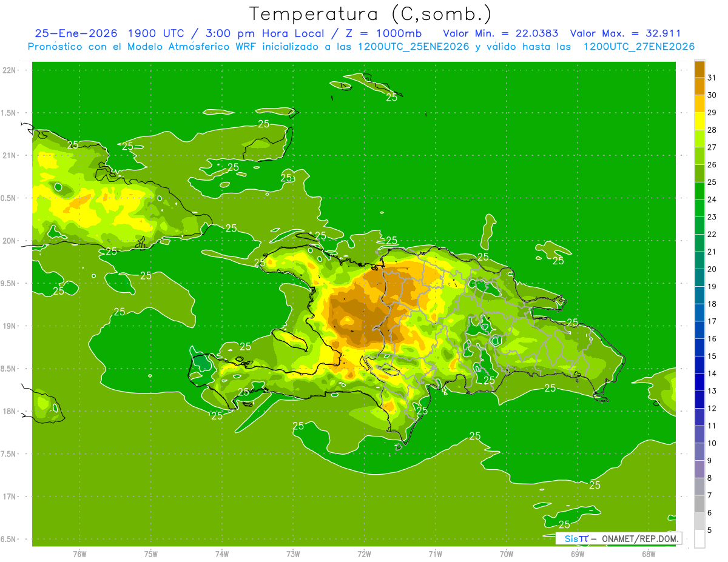Click the "70W" longitude axis label
This screenshot has height=562, width=728.
click(x=507, y=554)
